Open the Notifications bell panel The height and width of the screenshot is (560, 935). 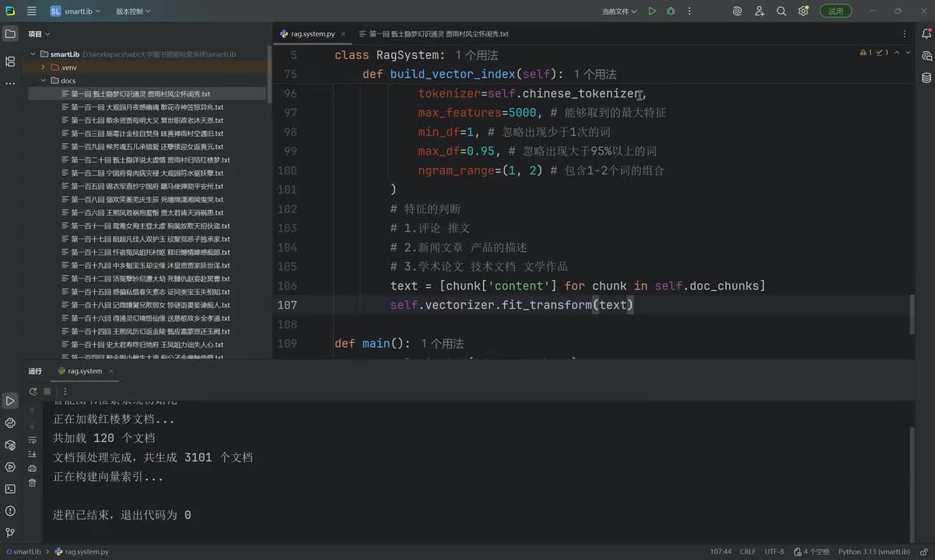[926, 34]
